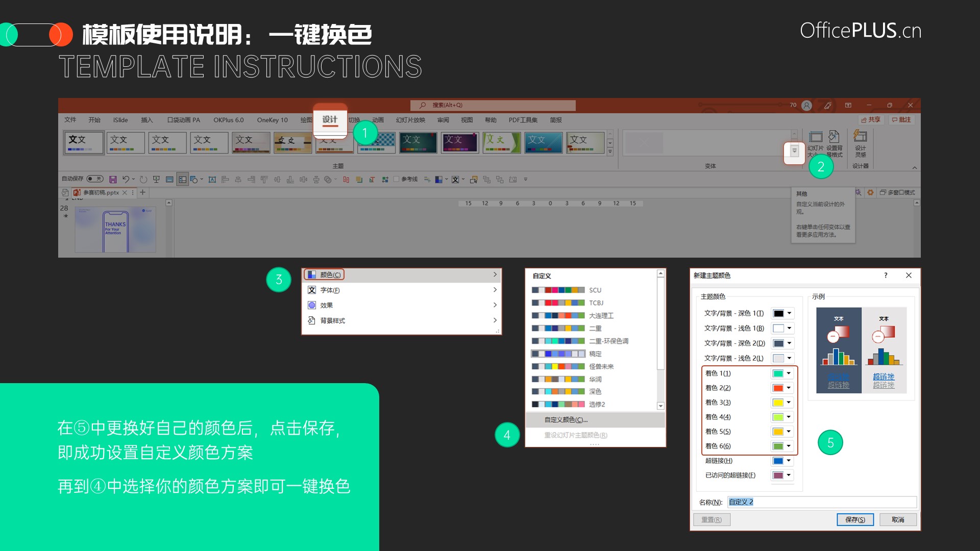Click the 保存(S) save button
The image size is (980, 551).
855,519
